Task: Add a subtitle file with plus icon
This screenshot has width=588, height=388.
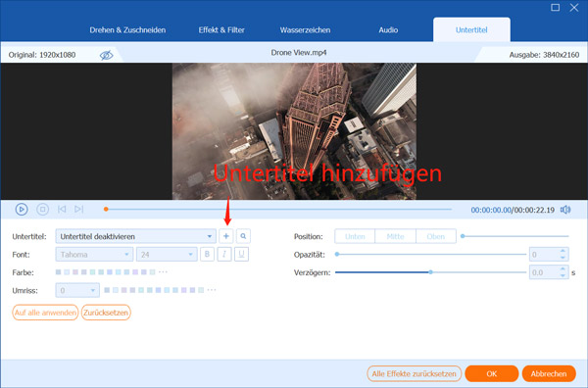Action: coord(225,236)
